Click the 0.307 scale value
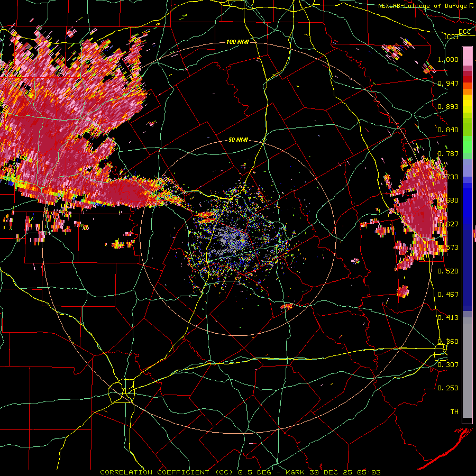 (x=448, y=364)
